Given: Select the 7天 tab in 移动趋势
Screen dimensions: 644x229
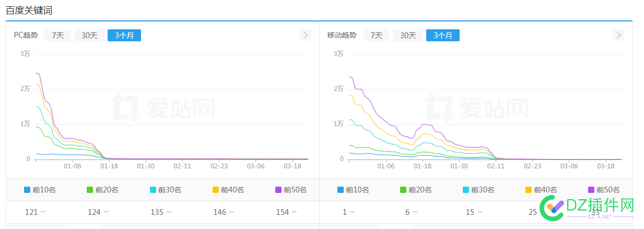Looking at the screenshot, I should click(377, 35).
